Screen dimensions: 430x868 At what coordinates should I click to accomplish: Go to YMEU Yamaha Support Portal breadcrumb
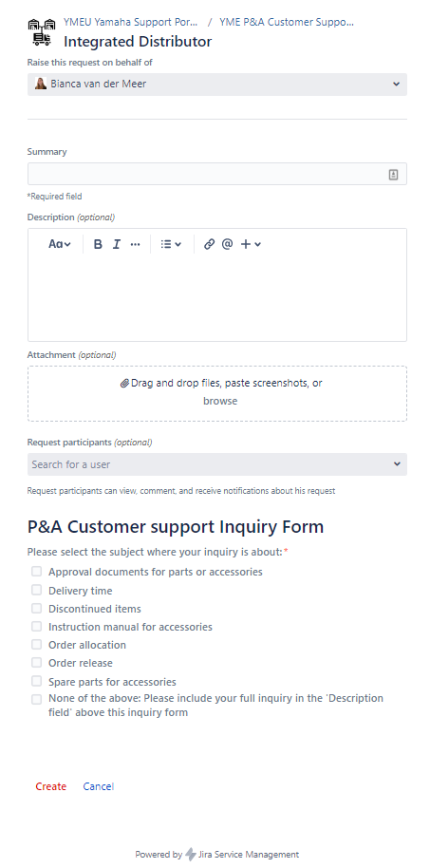130,22
